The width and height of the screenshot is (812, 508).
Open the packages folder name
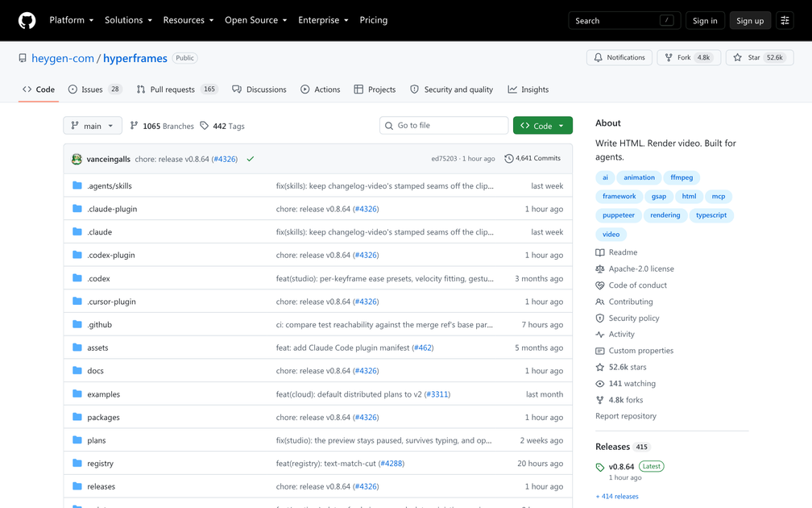(104, 418)
